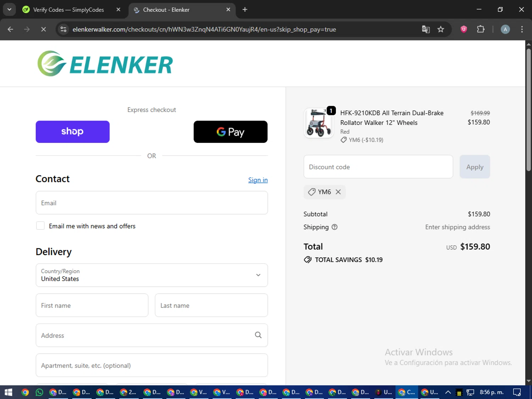Click the rollator walker product thumbnail
This screenshot has width=532, height=399.
pos(319,123)
